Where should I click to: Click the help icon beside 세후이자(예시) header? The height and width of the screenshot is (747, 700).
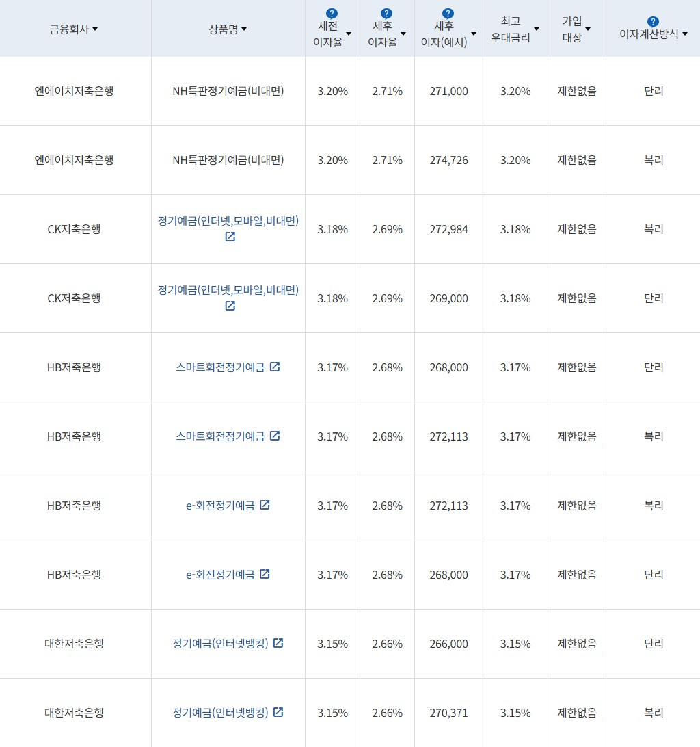448,12
